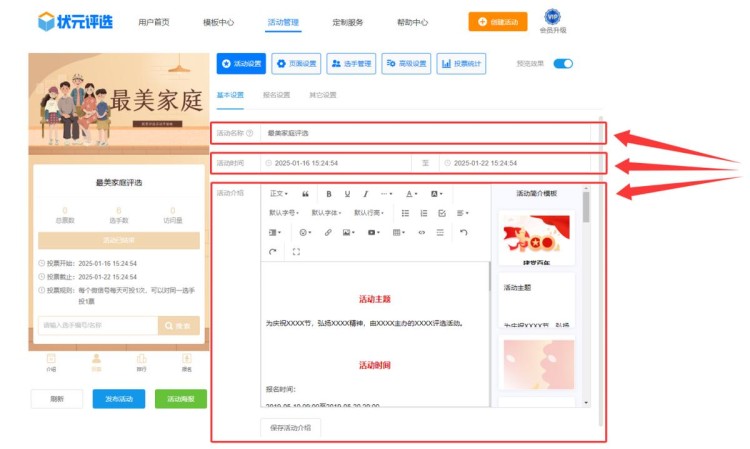Click the redo arrow icon
The height and width of the screenshot is (449, 750).
tap(273, 252)
